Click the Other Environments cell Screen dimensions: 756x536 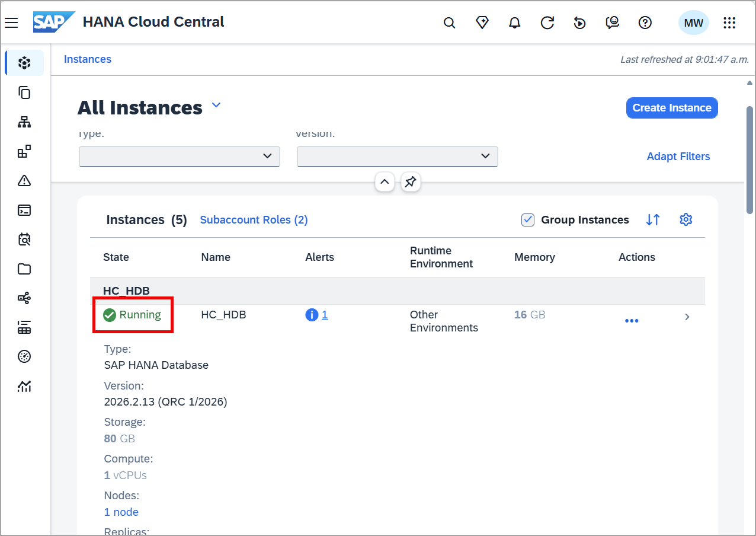click(444, 321)
